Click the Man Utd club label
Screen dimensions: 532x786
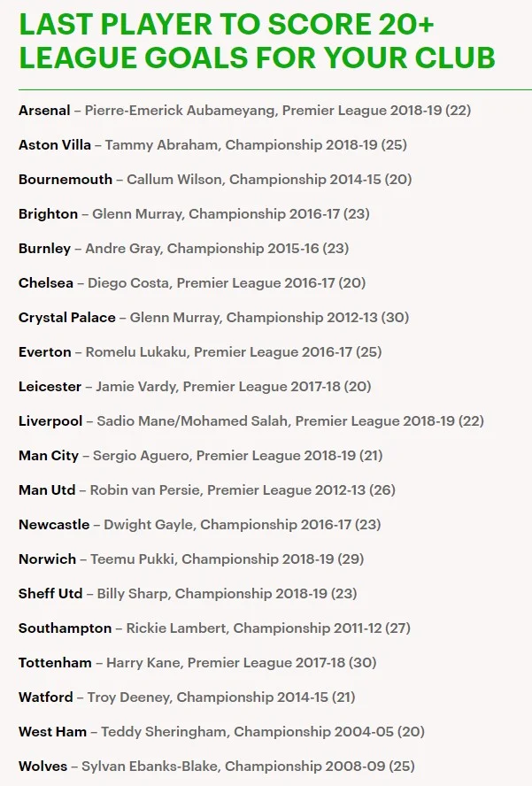pyautogui.click(x=48, y=490)
